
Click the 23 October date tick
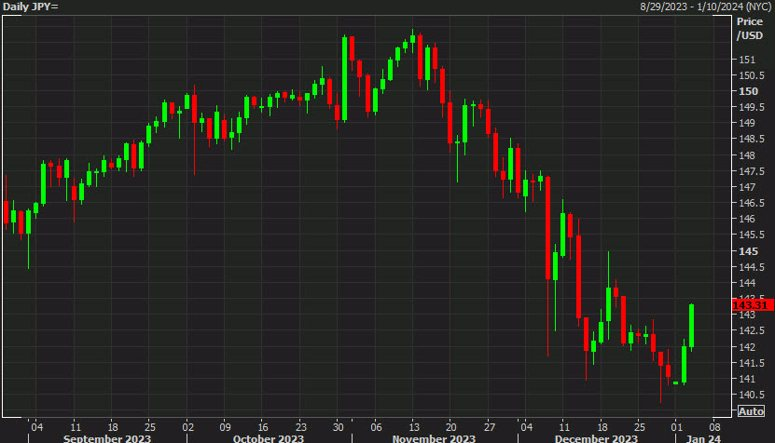point(301,427)
